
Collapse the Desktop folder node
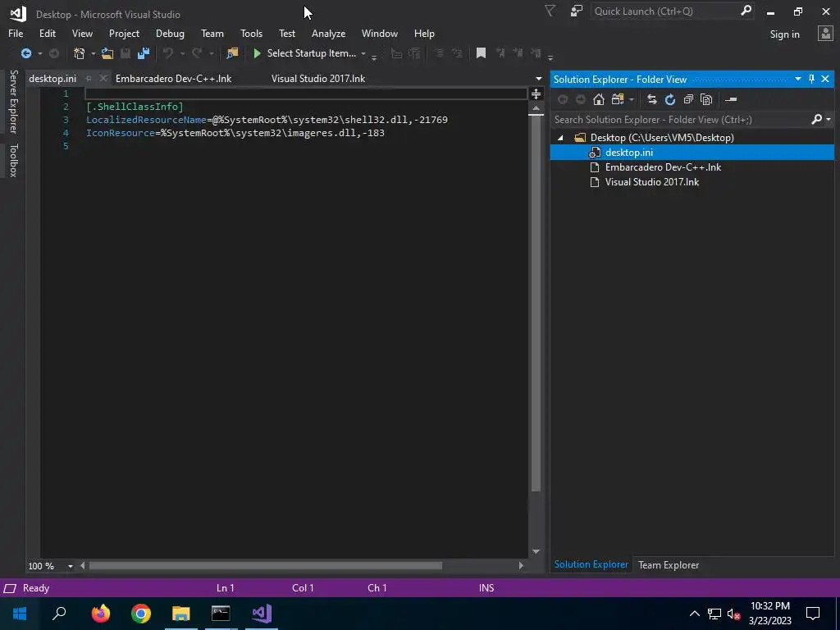pyautogui.click(x=560, y=138)
